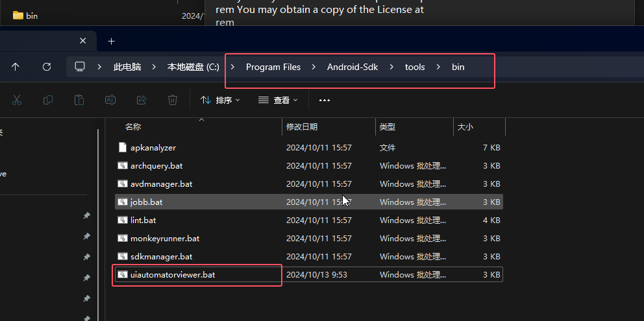This screenshot has width=644, height=321.
Task: Close the current Explorer tab
Action: click(82, 41)
